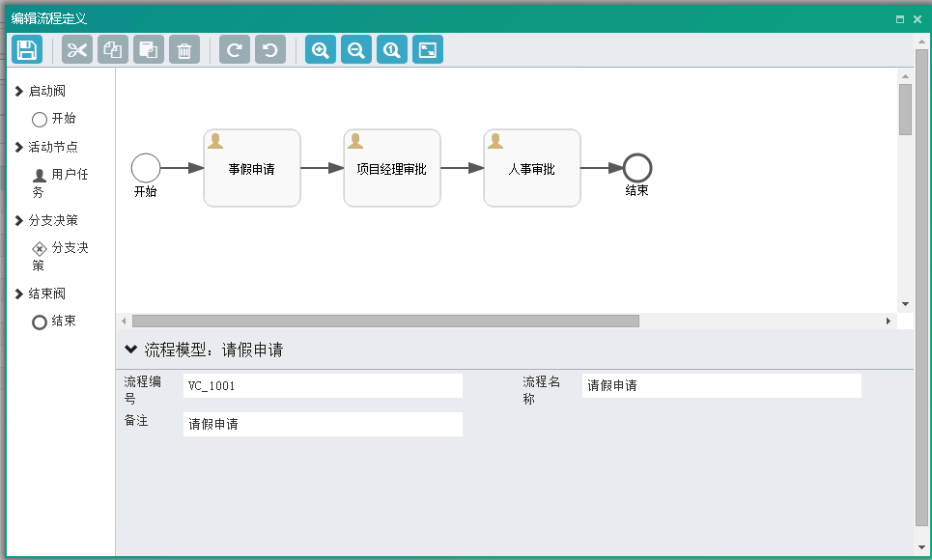This screenshot has width=932, height=560.
Task: Maximize the 编辑流程定义 dialog
Action: click(x=900, y=19)
